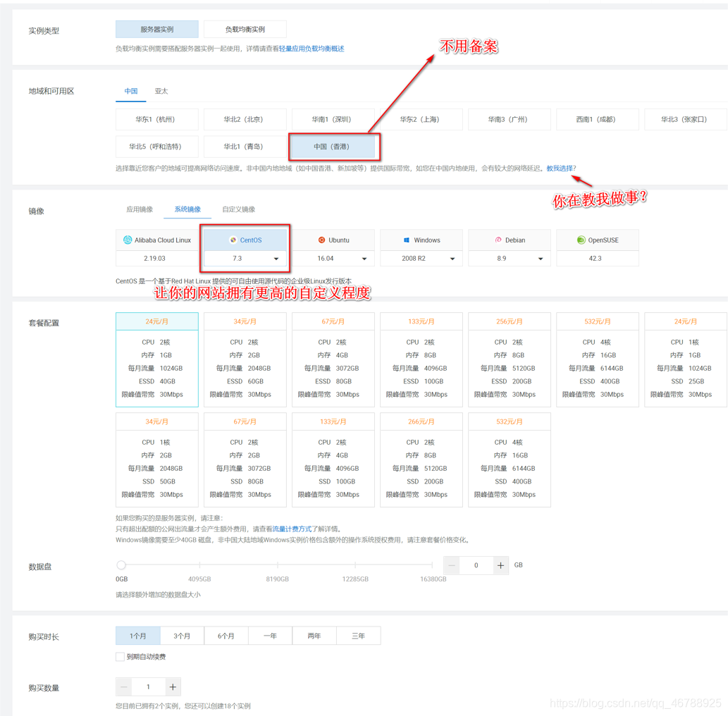This screenshot has width=728, height=716.
Task: Select the 24元/月 plan with ESSD 40GB
Action: click(x=157, y=360)
